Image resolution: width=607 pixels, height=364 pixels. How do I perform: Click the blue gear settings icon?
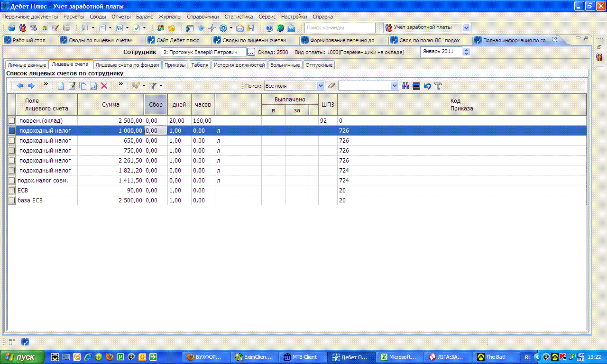(223, 28)
